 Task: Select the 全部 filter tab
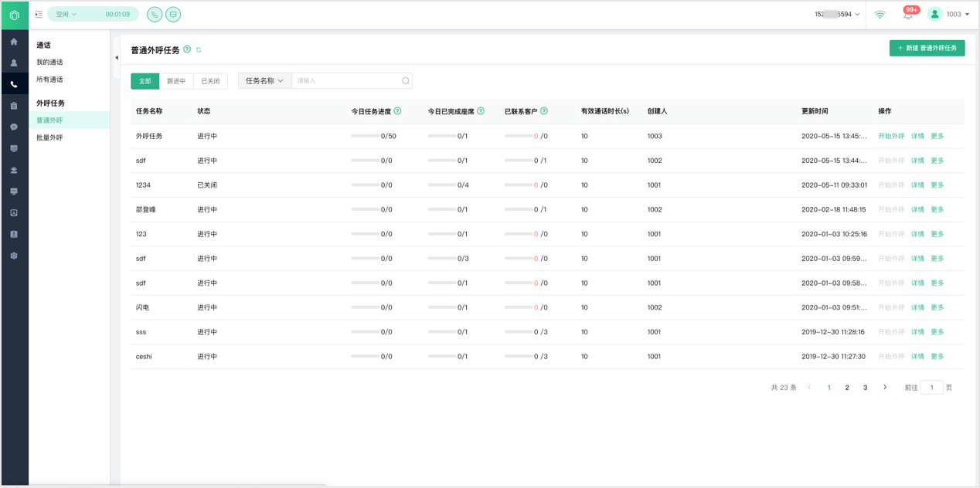pos(145,81)
